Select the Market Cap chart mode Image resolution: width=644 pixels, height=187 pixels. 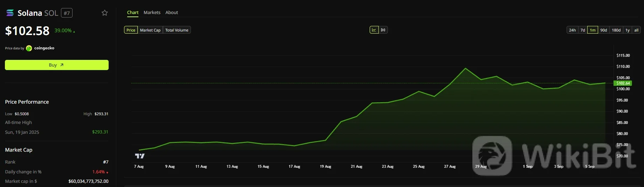click(150, 30)
